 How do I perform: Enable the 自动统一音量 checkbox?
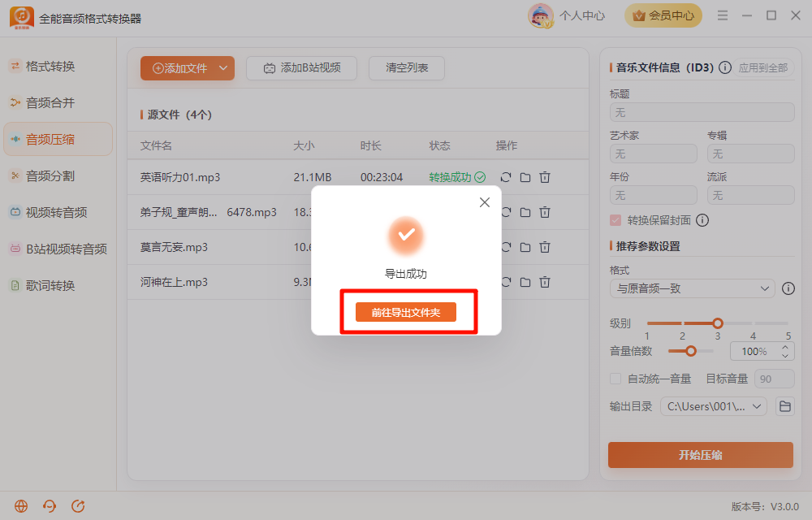pos(615,379)
